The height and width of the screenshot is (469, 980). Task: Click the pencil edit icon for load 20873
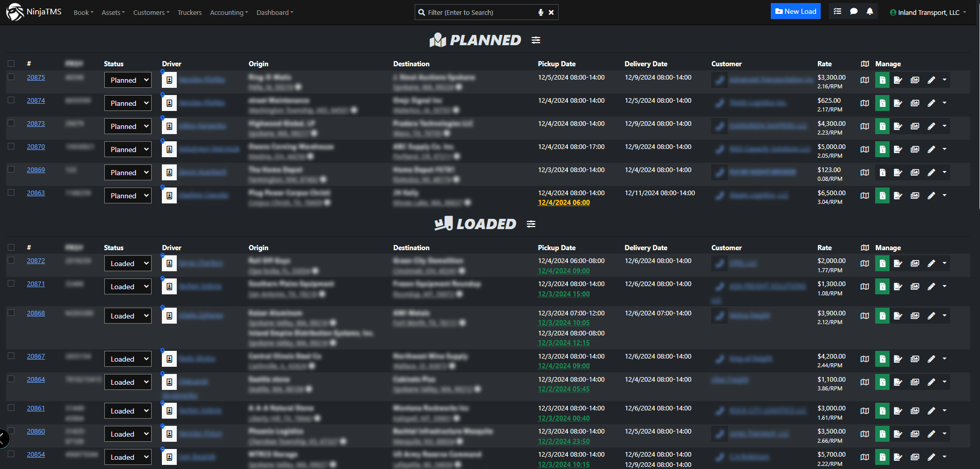point(931,126)
